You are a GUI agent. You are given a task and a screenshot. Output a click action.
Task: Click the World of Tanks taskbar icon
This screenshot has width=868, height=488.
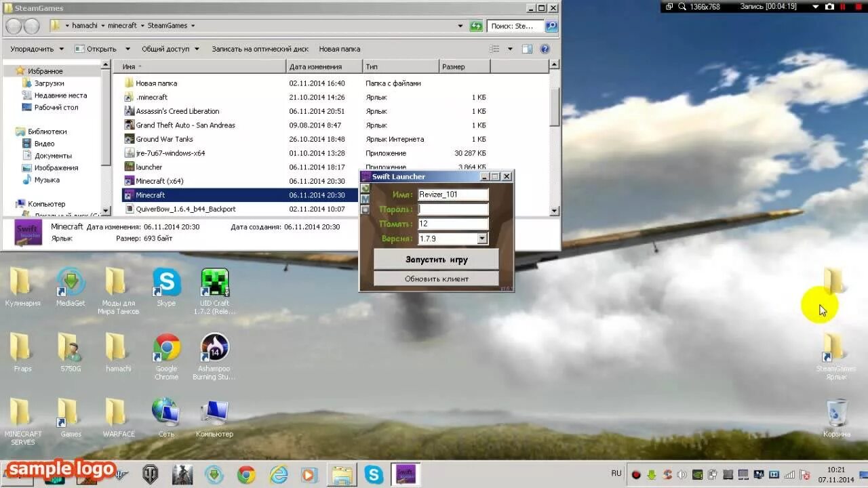click(150, 474)
